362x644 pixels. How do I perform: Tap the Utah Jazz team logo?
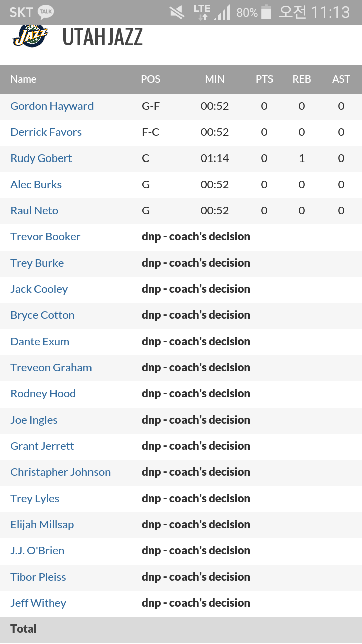click(30, 36)
